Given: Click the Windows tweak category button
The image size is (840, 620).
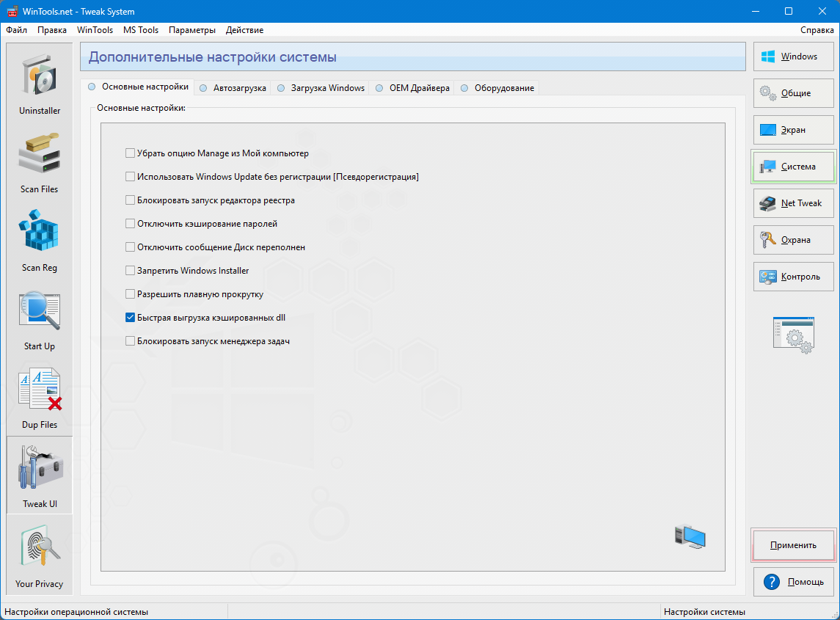Looking at the screenshot, I should [793, 56].
